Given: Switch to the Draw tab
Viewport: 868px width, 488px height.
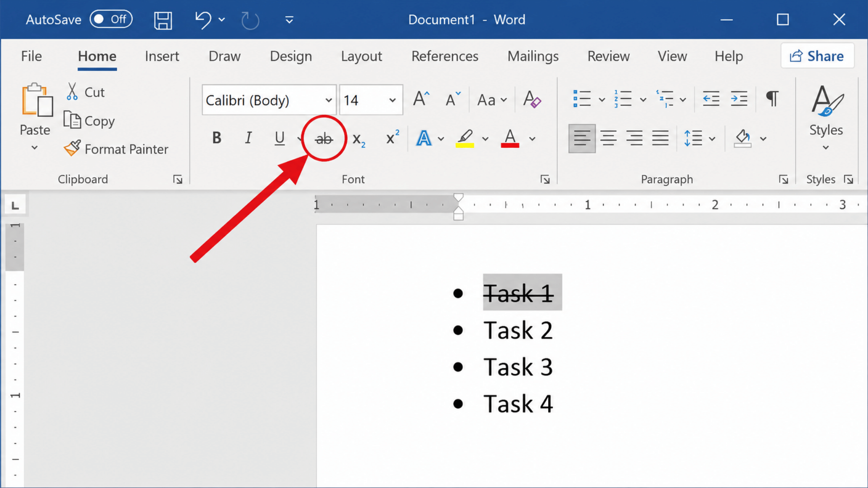Looking at the screenshot, I should tap(224, 56).
